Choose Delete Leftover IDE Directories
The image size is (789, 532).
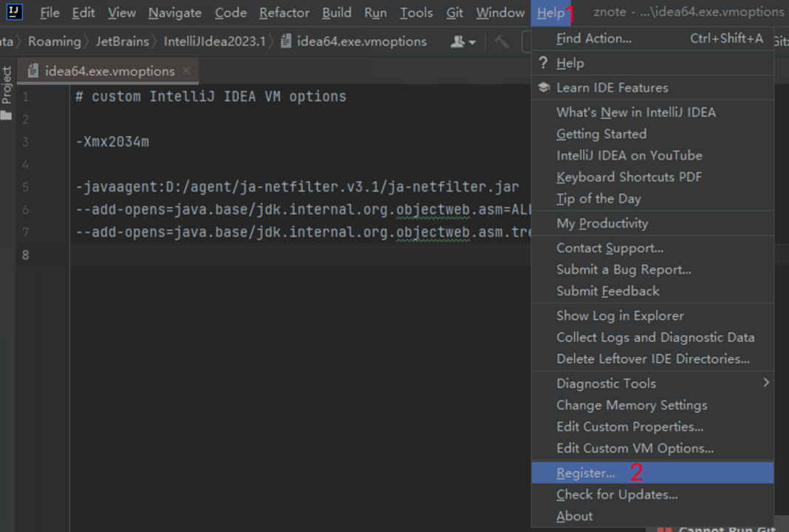[x=652, y=359]
